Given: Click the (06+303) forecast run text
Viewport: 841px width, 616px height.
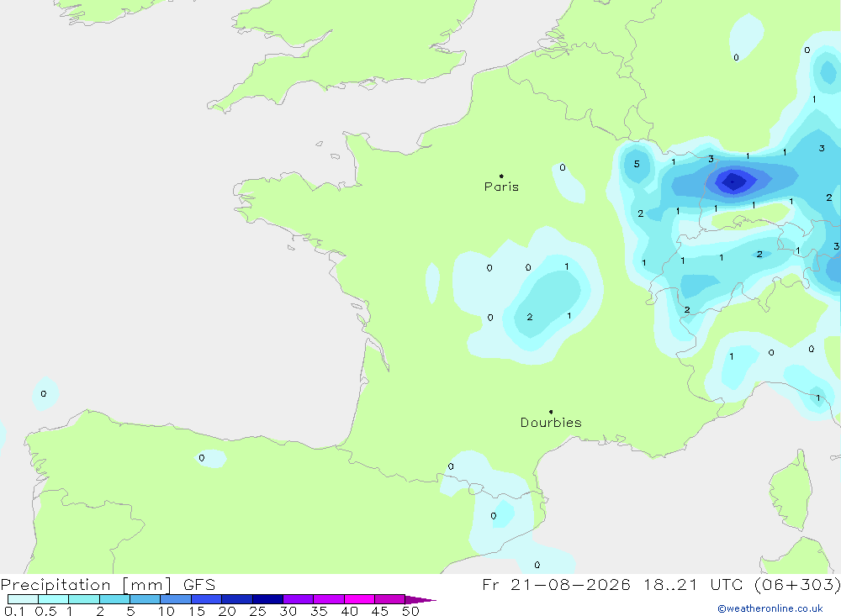Looking at the screenshot, I should click(797, 584).
